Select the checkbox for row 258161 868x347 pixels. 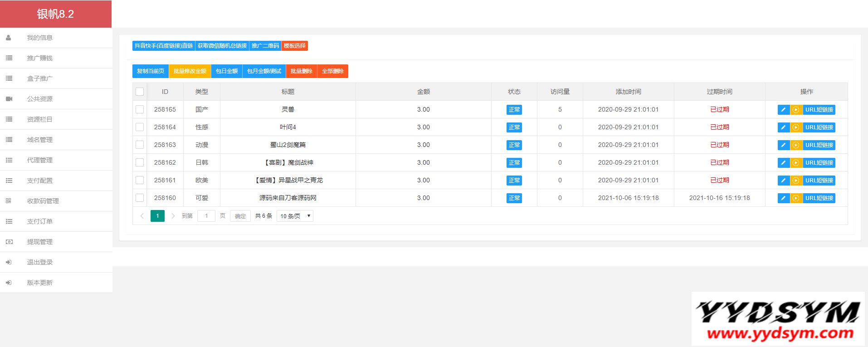point(140,180)
